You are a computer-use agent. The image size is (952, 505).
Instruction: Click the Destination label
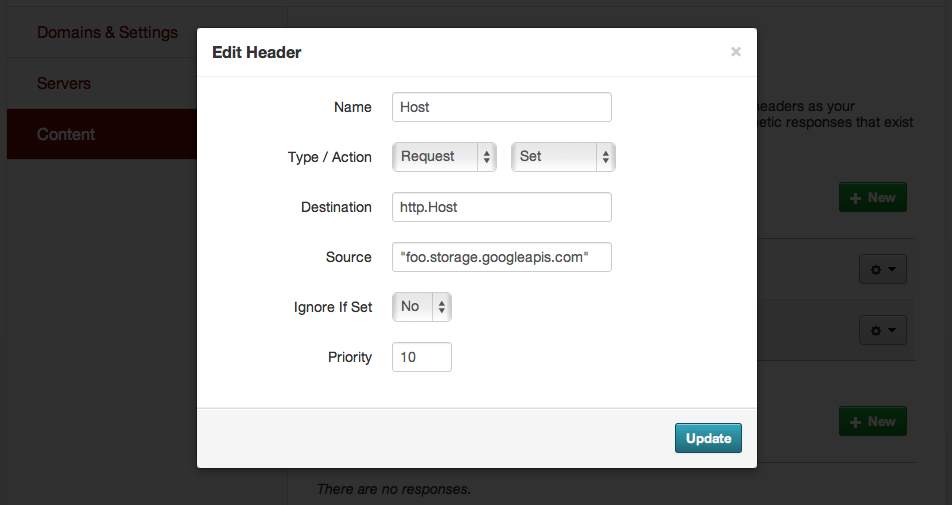[x=336, y=207]
